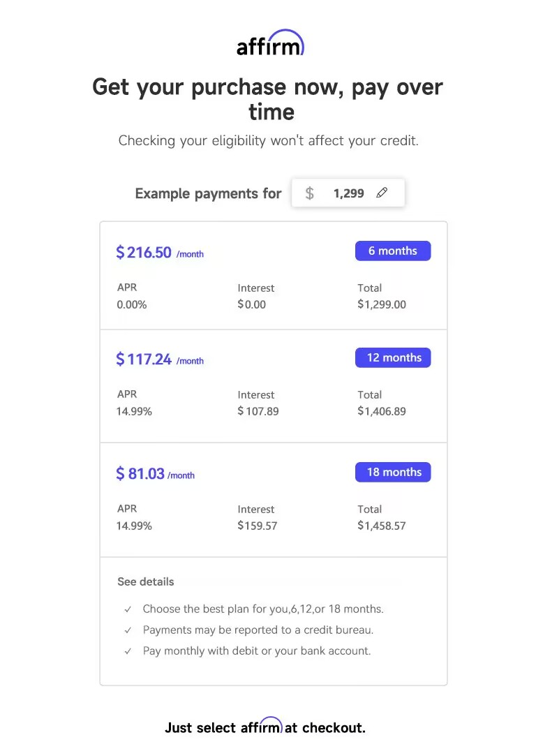
Task: Click the $1,458.57 total in the 18-month plan
Action: pyautogui.click(x=382, y=526)
